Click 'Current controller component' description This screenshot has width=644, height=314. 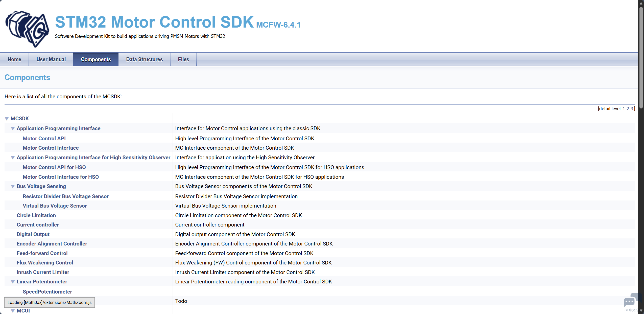(210, 225)
